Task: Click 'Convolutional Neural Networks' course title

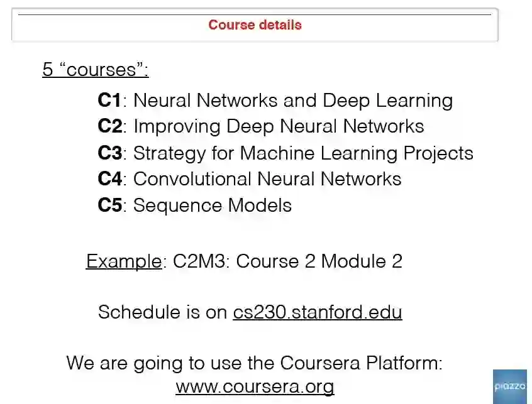Action: click(x=267, y=179)
